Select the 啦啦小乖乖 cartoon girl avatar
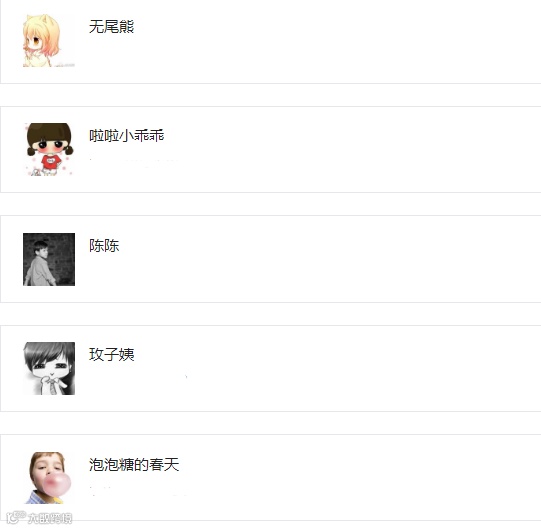 click(49, 149)
